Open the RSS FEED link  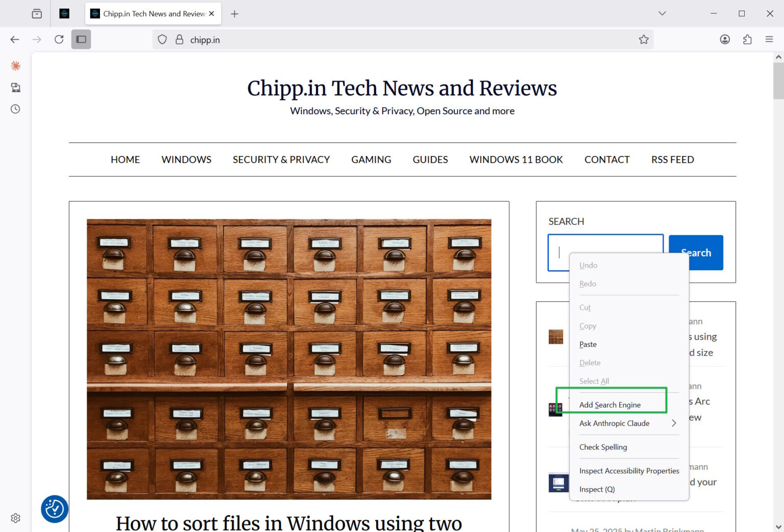pos(672,160)
